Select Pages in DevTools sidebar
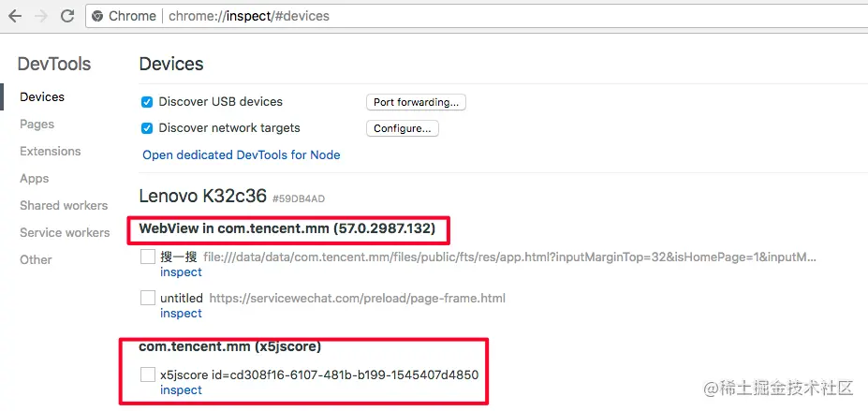 point(37,125)
